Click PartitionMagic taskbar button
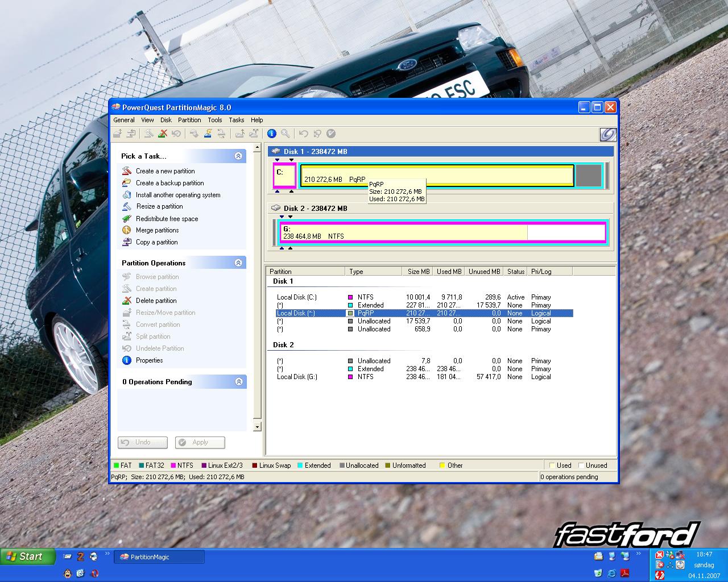The image size is (728, 582). pyautogui.click(x=159, y=557)
